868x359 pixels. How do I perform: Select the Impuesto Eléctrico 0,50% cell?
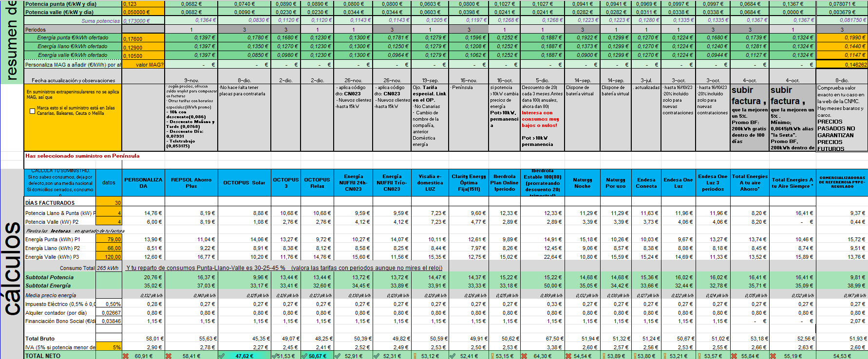click(x=109, y=304)
